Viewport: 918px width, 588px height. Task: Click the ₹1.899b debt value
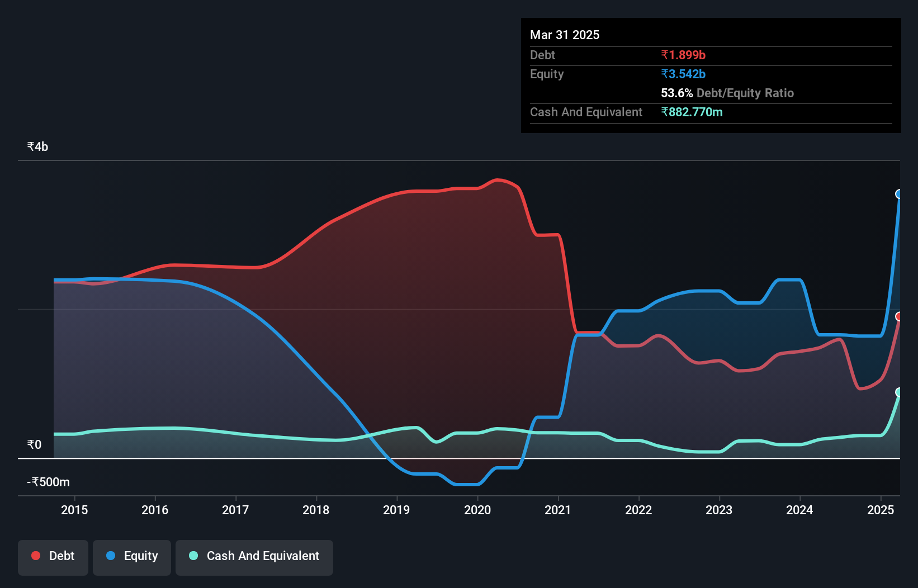click(x=683, y=55)
